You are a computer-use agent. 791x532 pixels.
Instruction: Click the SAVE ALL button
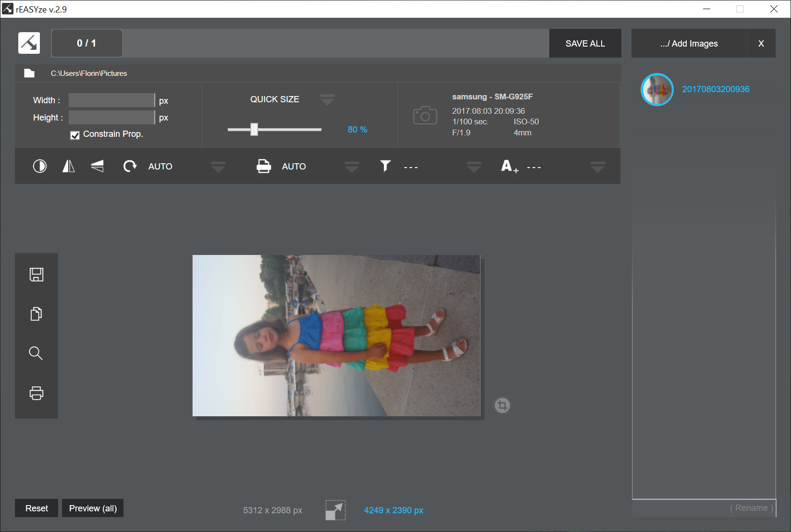click(585, 43)
